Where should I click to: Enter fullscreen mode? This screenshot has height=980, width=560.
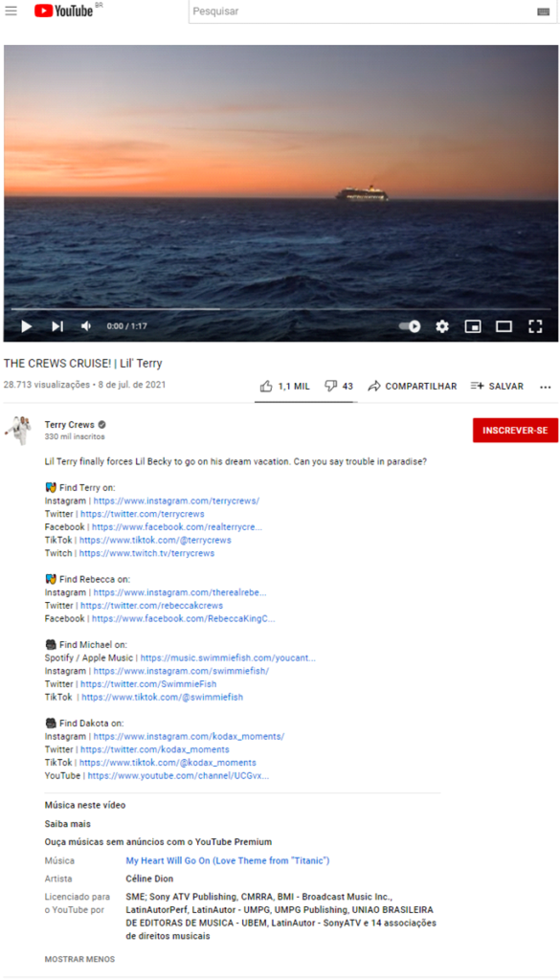535,326
